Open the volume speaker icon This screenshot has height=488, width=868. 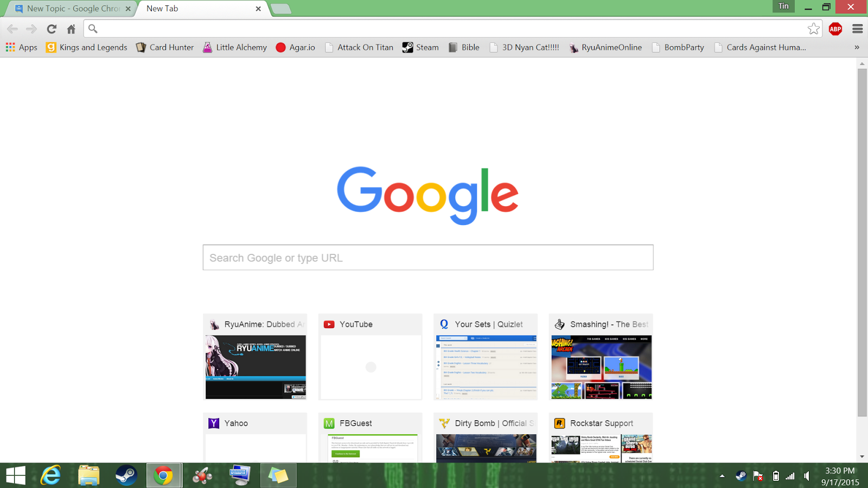point(807,476)
